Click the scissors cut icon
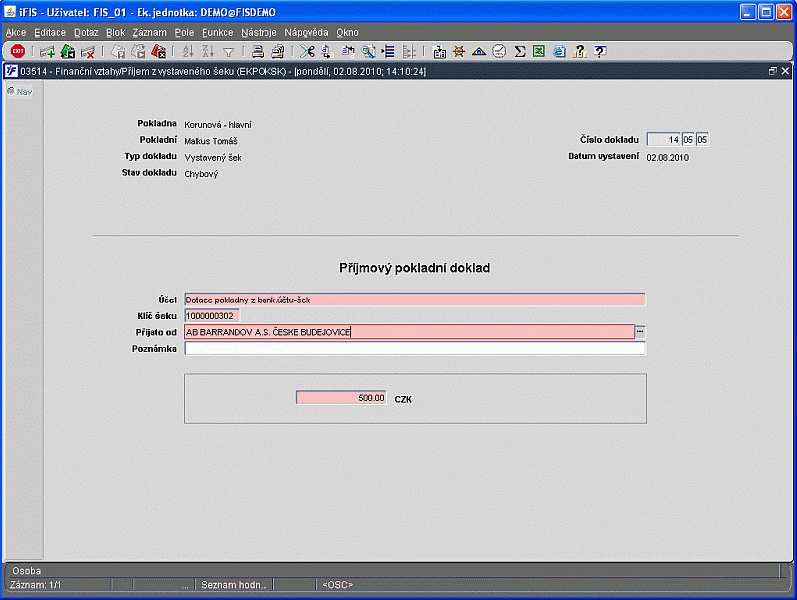This screenshot has height=600, width=797. tap(306, 51)
